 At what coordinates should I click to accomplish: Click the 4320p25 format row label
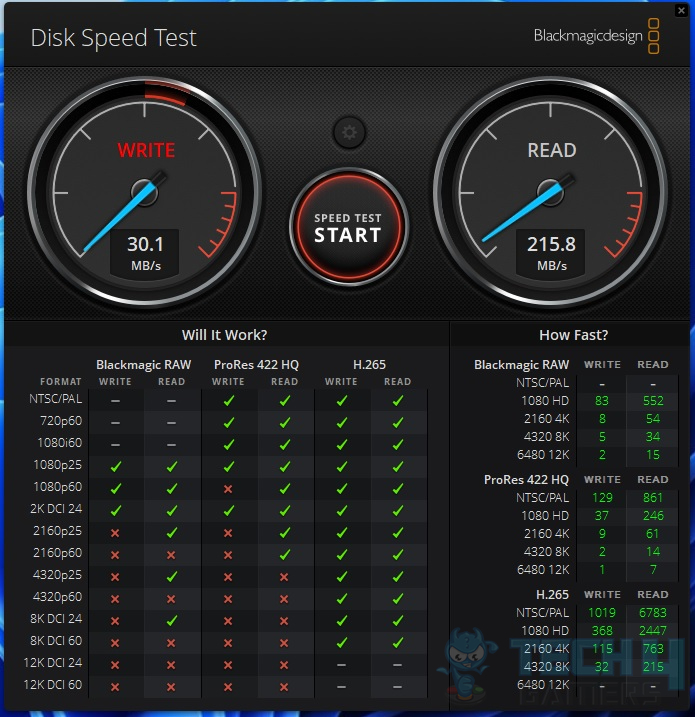pos(58,574)
